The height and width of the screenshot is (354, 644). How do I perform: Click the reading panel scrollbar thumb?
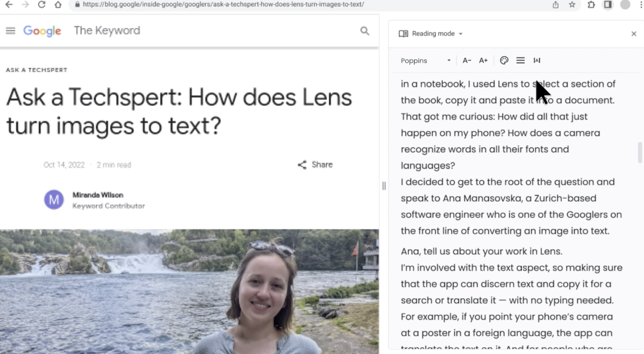coord(640,152)
